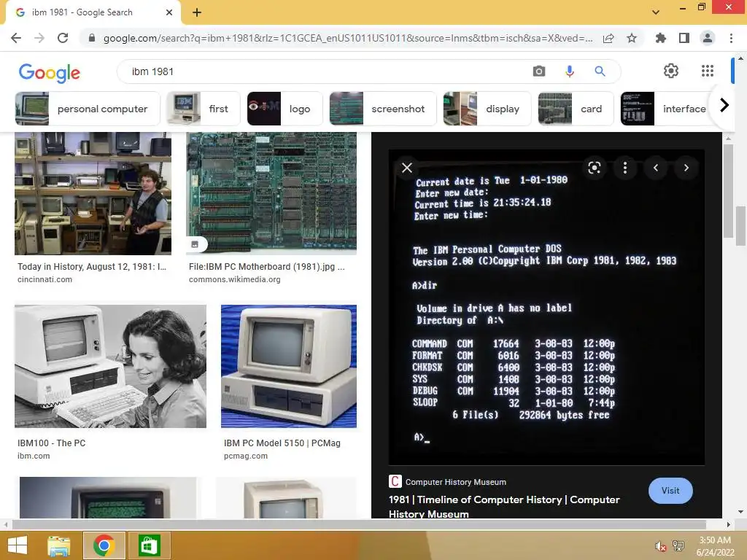Show previous image in preview
Viewport: 747px width, 560px height.
click(656, 168)
